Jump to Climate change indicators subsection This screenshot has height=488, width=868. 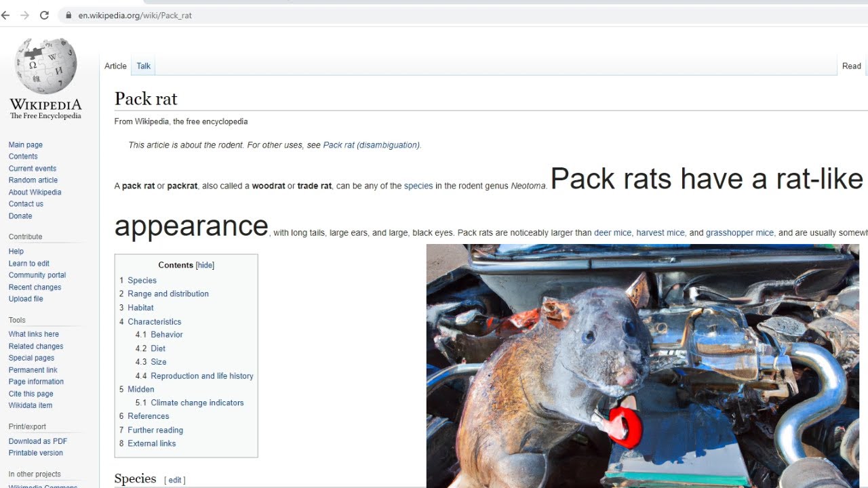pyautogui.click(x=197, y=403)
